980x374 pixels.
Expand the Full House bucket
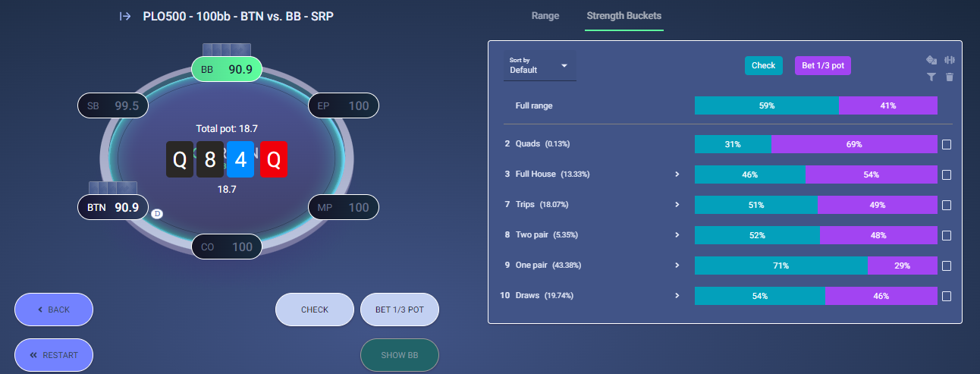(x=677, y=174)
